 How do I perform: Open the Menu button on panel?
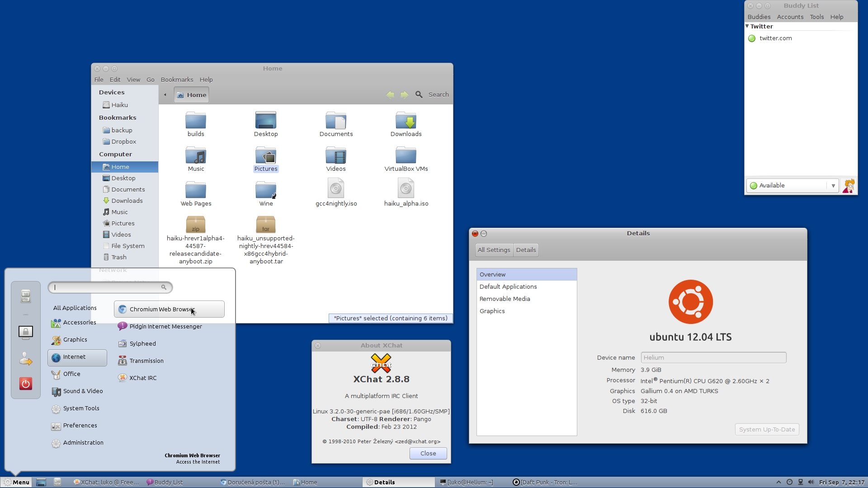(x=16, y=482)
